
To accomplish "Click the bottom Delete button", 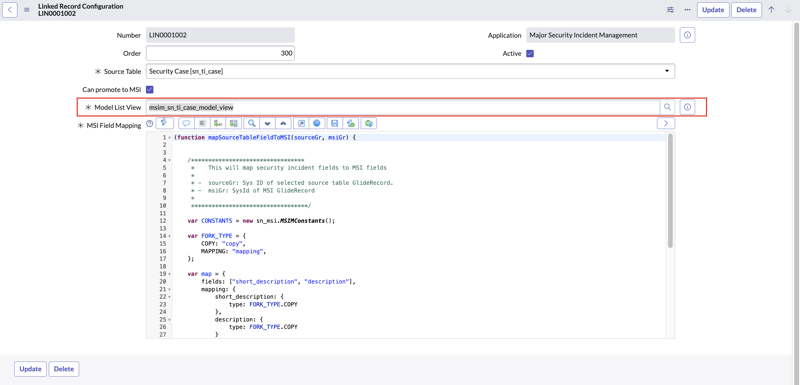I will click(64, 369).
